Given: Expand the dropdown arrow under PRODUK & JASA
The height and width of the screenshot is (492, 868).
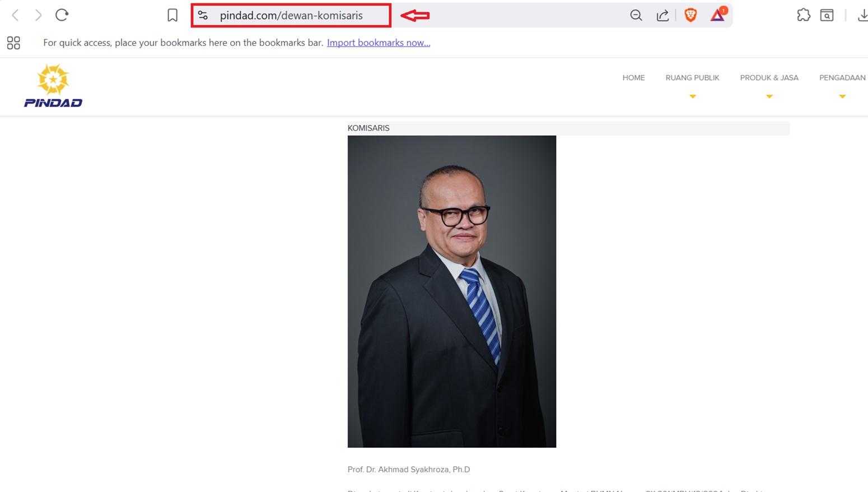Looking at the screenshot, I should click(769, 96).
